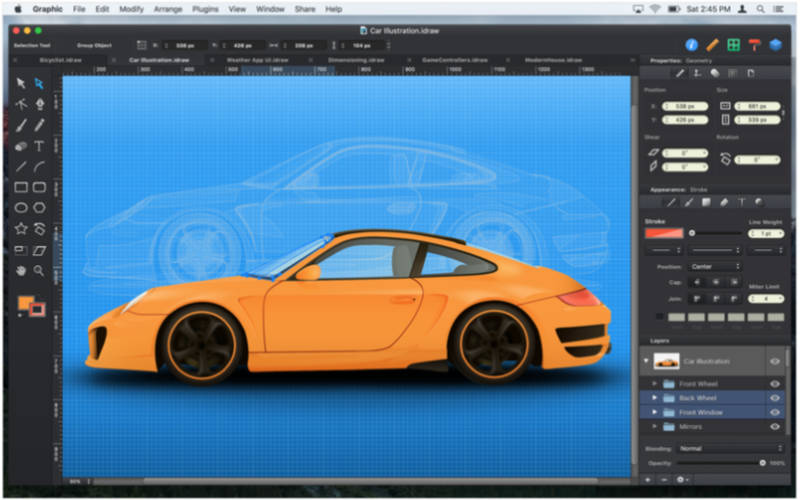Hide the Car Illustration layer
The image size is (800, 500).
[x=775, y=361]
